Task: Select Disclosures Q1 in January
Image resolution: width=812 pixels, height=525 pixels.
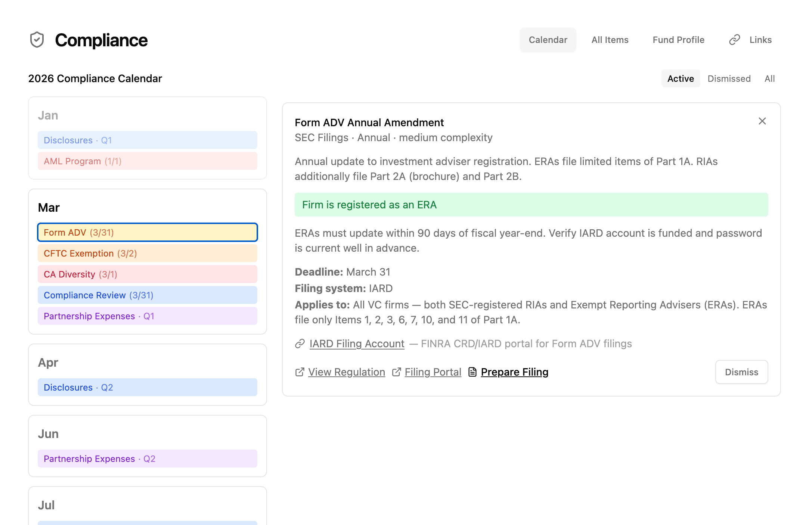Action: tap(148, 140)
